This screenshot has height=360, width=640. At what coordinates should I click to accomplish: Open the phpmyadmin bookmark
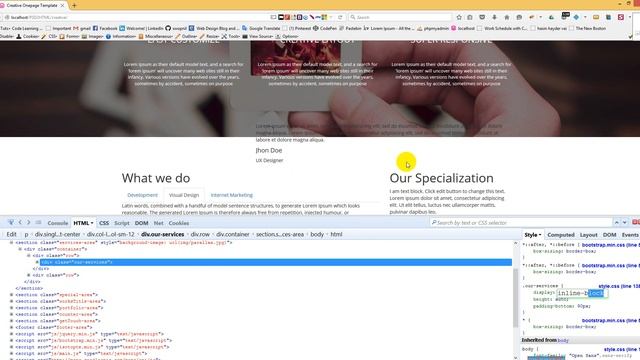[x=433, y=28]
